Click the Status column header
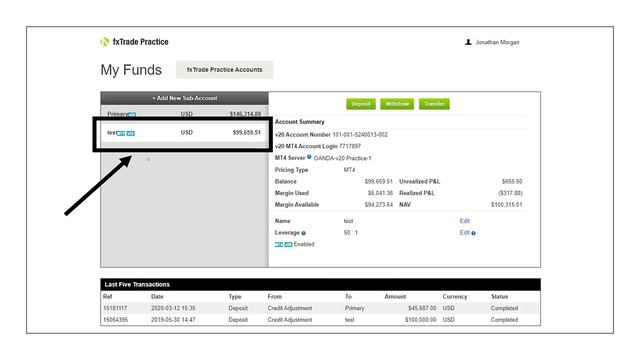The width and height of the screenshot is (640, 360). click(x=500, y=297)
